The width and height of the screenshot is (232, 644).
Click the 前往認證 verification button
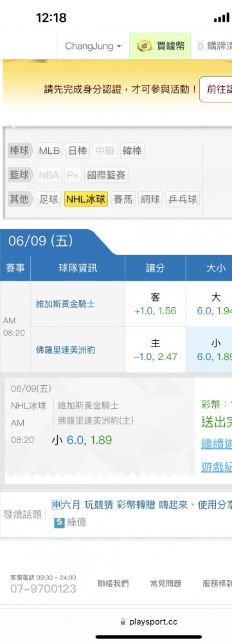(x=217, y=89)
